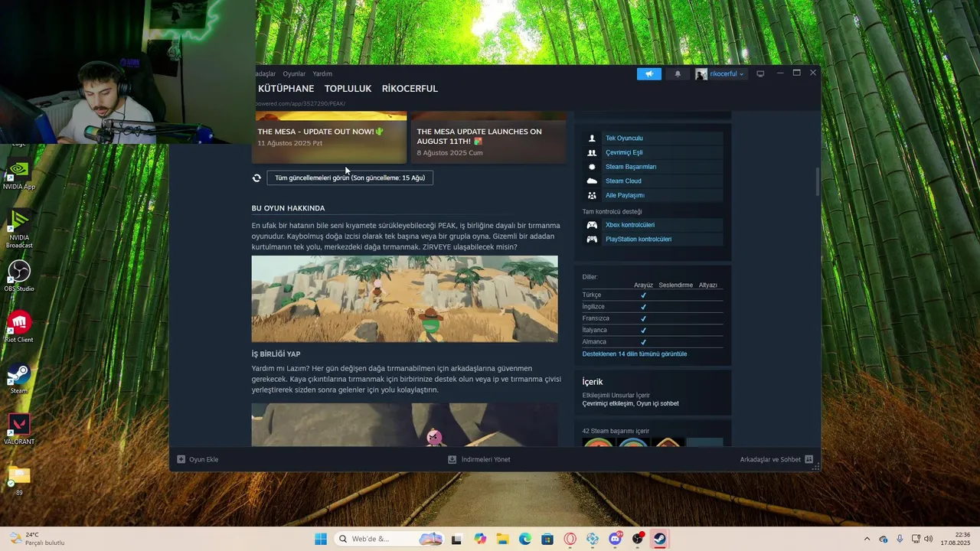Open Discord from the taskbar
Viewport: 980px width, 551px height.
coord(616,539)
